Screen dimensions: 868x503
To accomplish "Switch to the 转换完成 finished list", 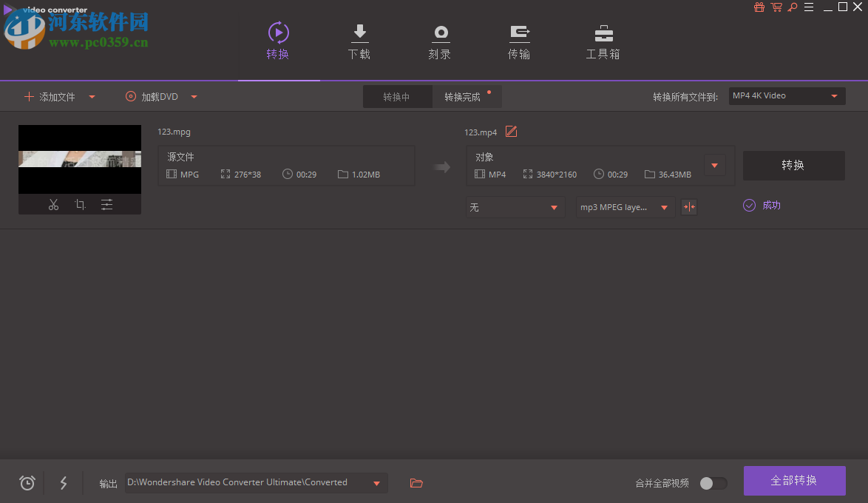I will pos(467,97).
